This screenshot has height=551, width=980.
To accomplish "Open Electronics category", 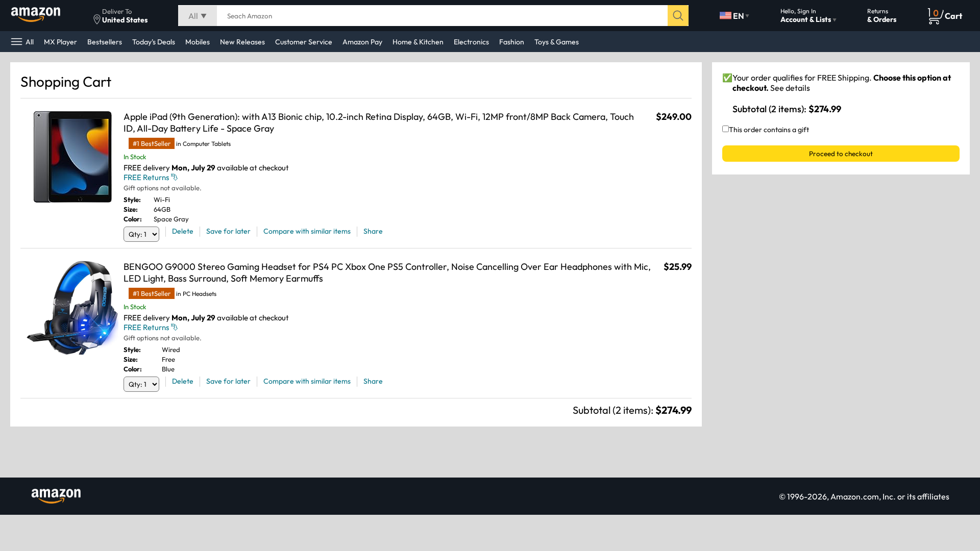I will (x=471, y=42).
